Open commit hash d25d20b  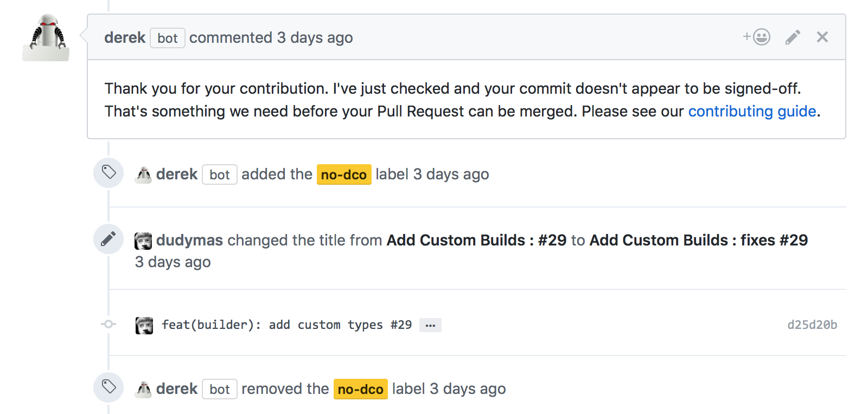coord(812,325)
